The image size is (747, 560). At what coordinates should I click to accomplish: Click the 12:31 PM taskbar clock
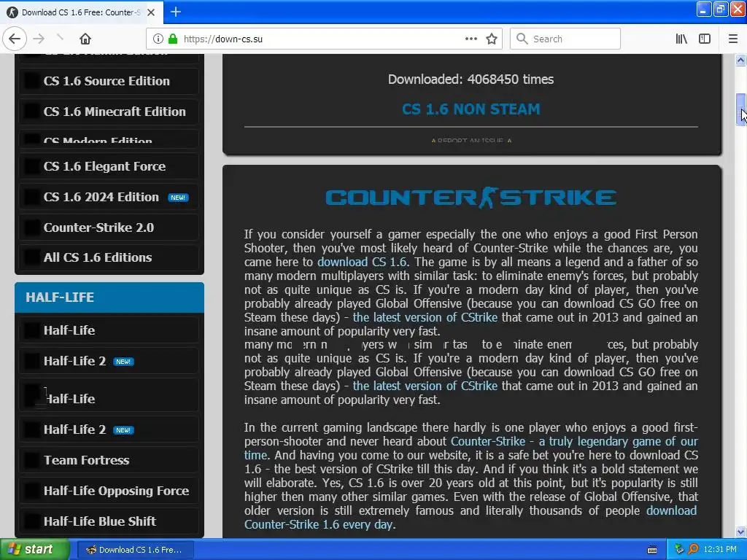(720, 550)
